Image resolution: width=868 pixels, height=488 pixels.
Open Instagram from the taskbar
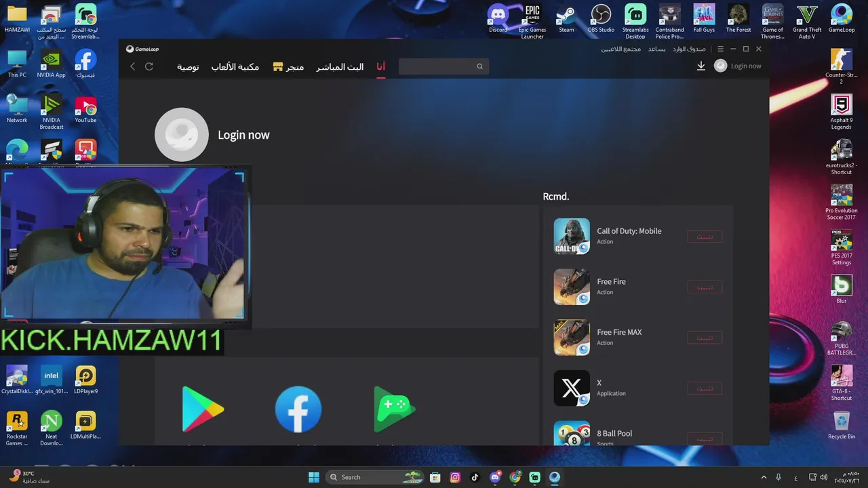tap(455, 477)
